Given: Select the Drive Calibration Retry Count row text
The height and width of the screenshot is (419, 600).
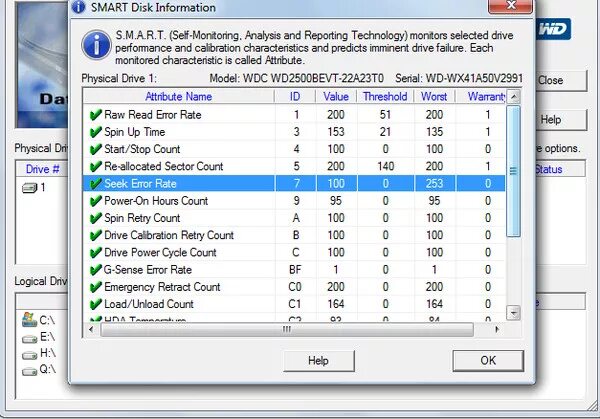Looking at the screenshot, I should point(169,235).
